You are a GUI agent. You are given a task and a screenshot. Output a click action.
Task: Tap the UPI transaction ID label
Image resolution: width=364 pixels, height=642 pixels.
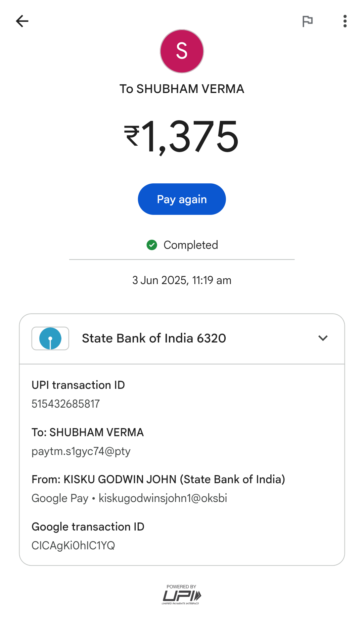tap(78, 385)
